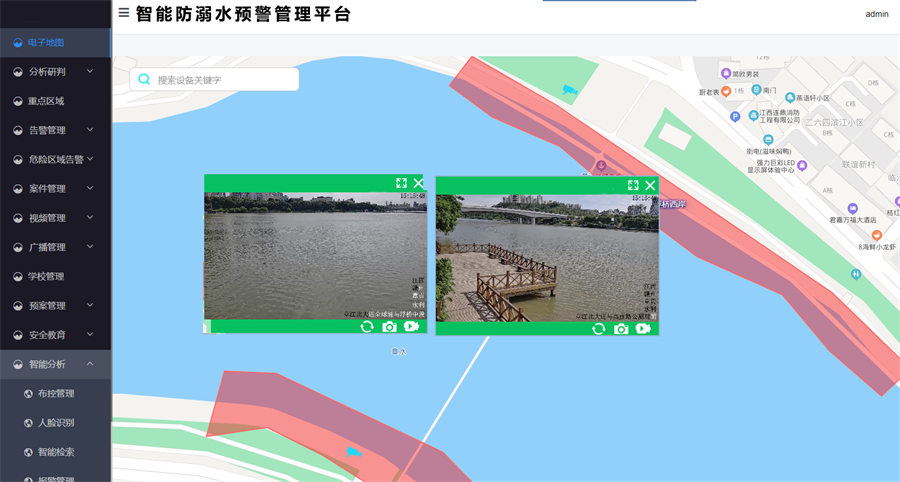
Task: Toggle the hamburger sidebar menu icon
Action: (x=123, y=13)
